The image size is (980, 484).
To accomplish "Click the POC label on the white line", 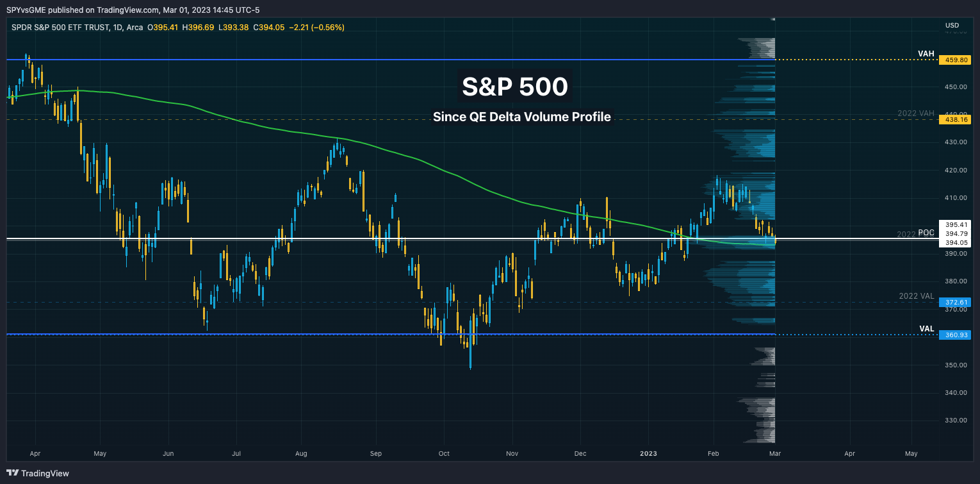I will [927, 233].
